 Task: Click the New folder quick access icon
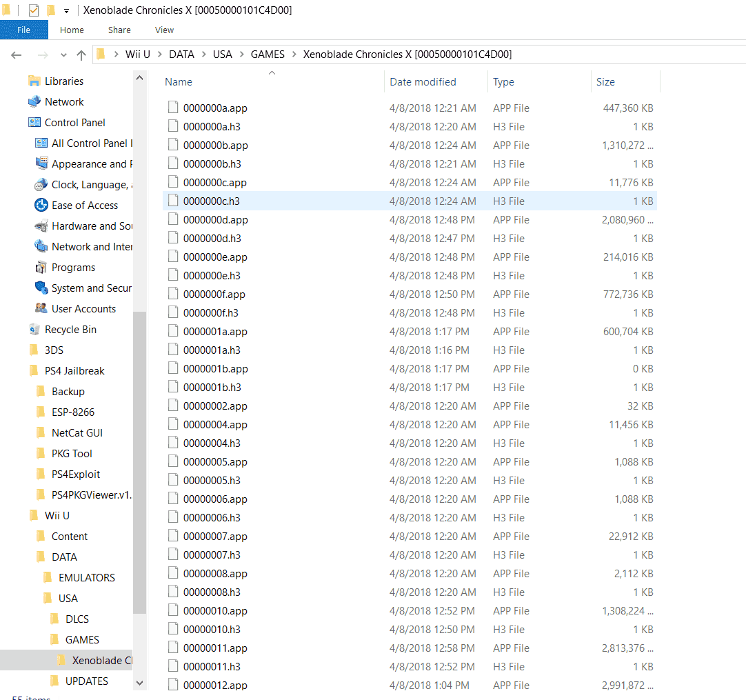[x=51, y=10]
